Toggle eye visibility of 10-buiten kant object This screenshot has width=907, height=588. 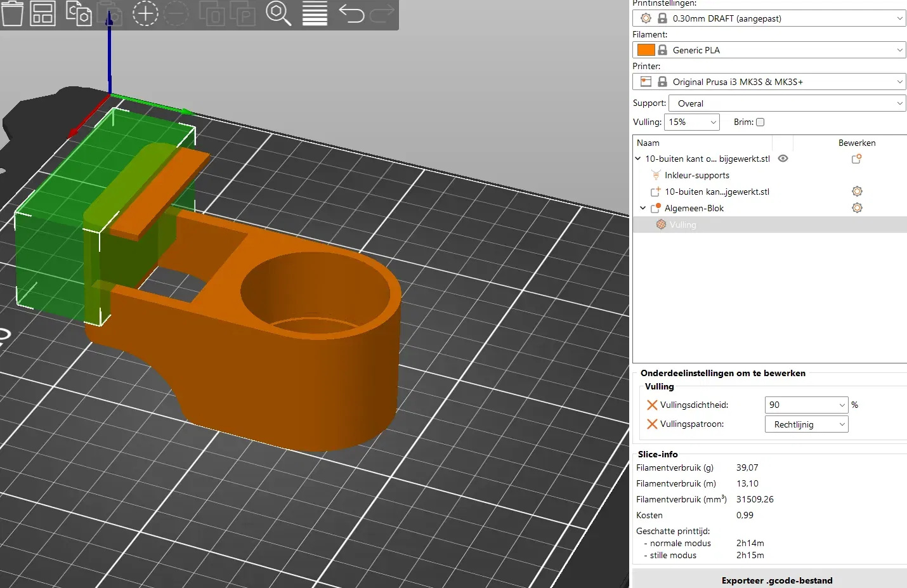[x=783, y=159]
